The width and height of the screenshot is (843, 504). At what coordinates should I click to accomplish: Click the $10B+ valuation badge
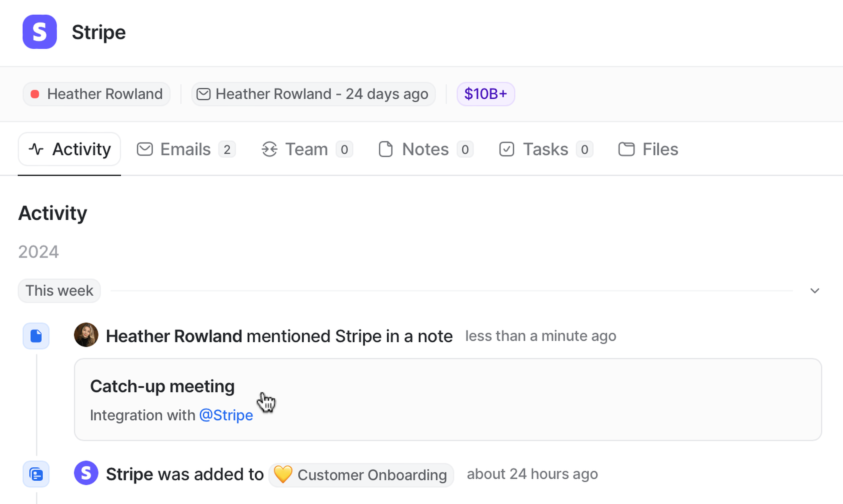pyautogui.click(x=486, y=94)
